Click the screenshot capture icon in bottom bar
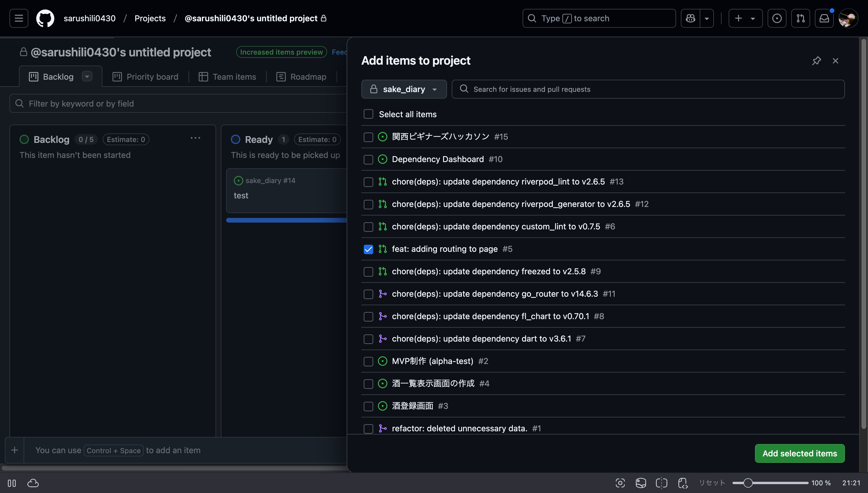The image size is (868, 493). pyautogui.click(x=620, y=483)
